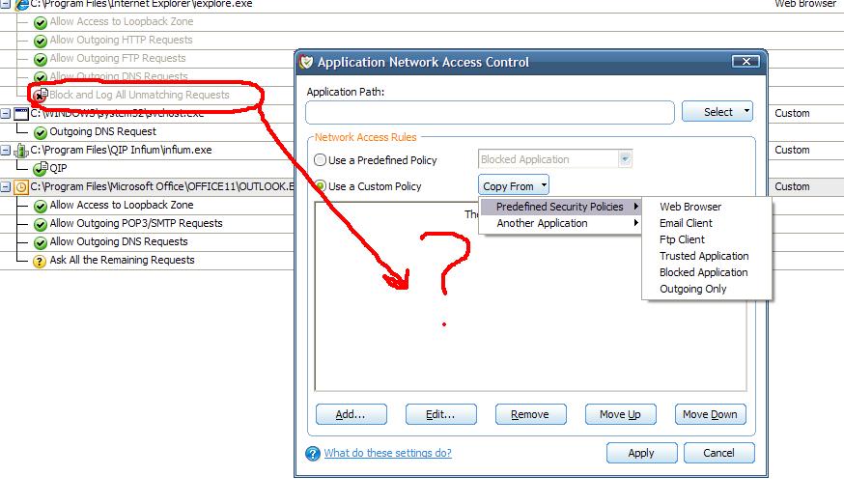844x504 pixels.
Task: Select Allow Outgoing FTP Requests rule text
Action: pos(118,58)
